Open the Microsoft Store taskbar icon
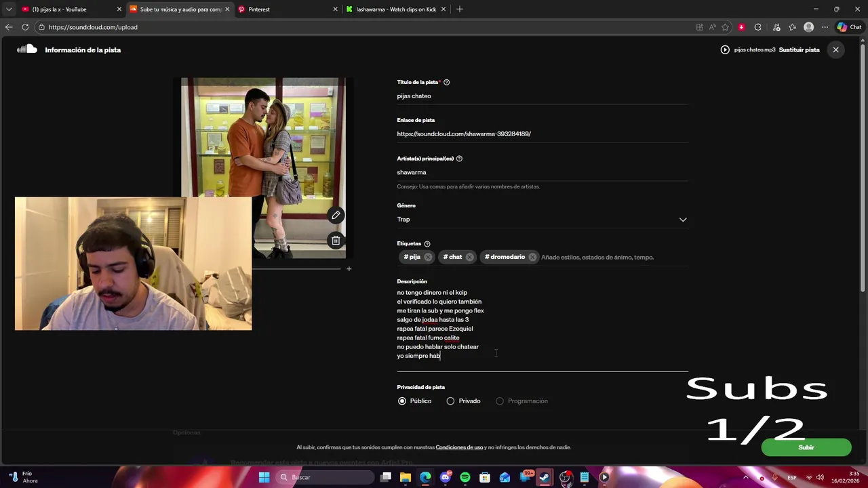 (485, 477)
